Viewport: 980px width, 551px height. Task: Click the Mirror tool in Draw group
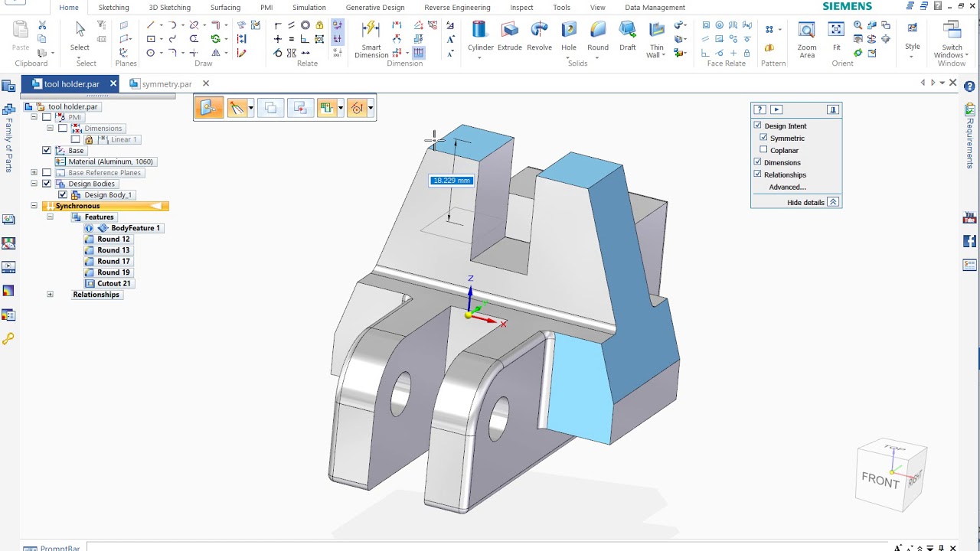(x=216, y=53)
